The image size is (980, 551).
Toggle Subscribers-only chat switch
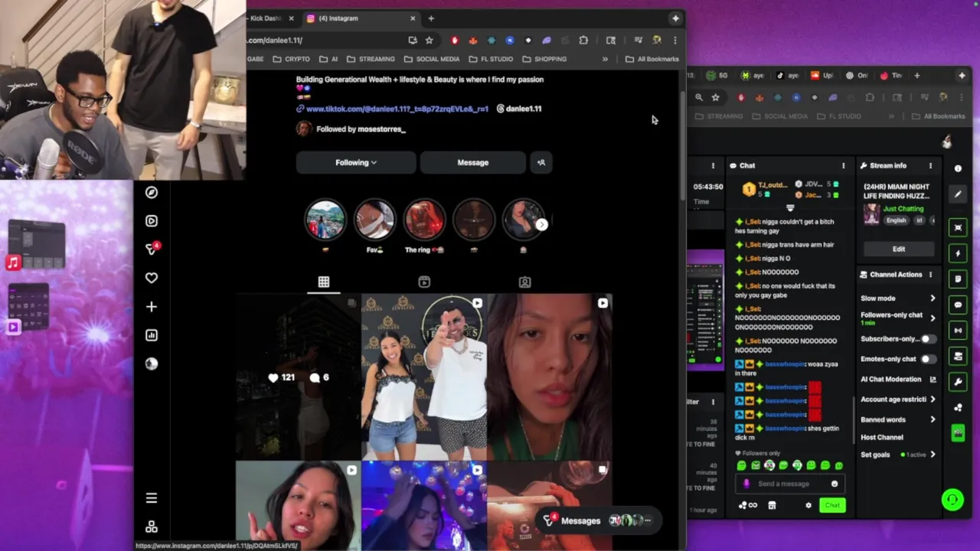(927, 339)
